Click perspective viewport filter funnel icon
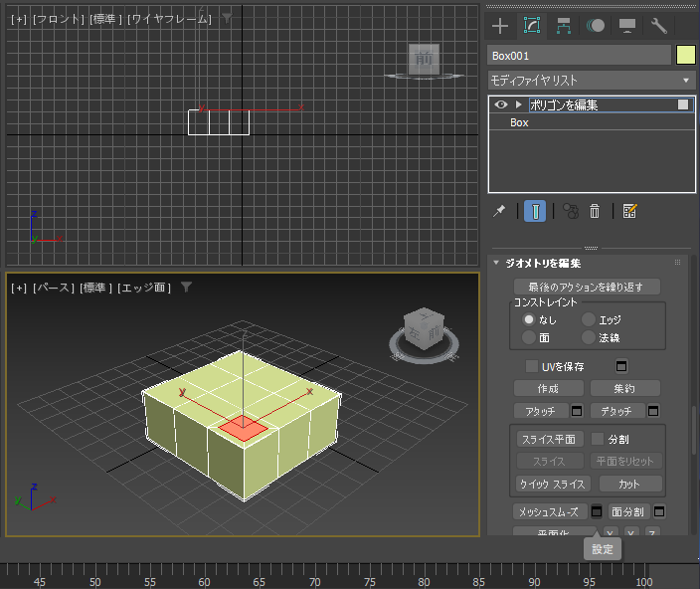The height and width of the screenshot is (589, 700). (x=187, y=288)
